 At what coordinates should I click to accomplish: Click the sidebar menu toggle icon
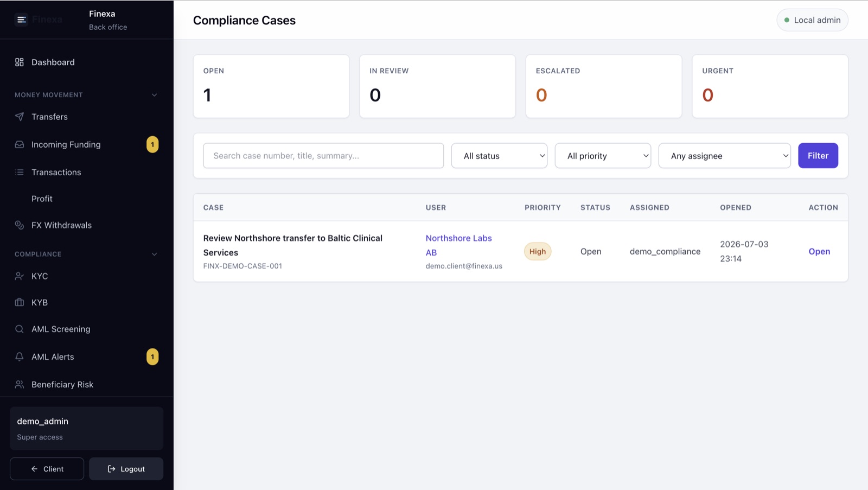click(21, 20)
